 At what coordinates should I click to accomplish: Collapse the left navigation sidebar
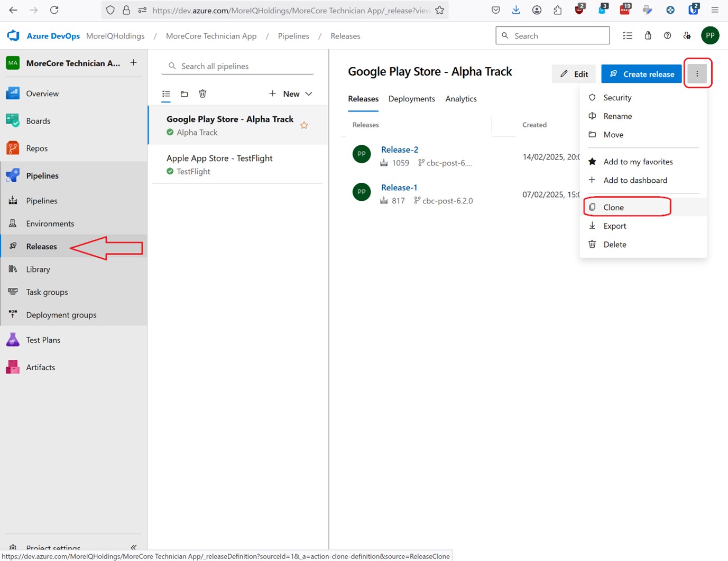pos(133,547)
